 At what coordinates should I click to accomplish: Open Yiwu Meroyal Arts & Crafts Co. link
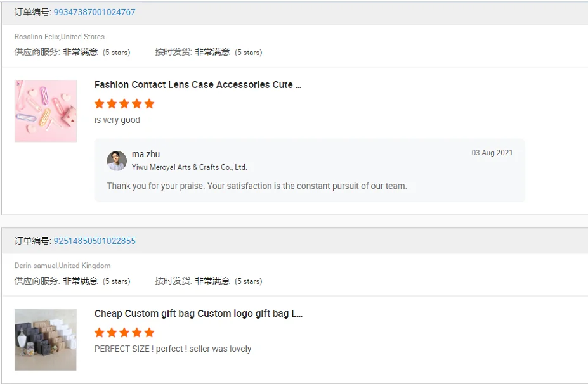click(x=189, y=167)
